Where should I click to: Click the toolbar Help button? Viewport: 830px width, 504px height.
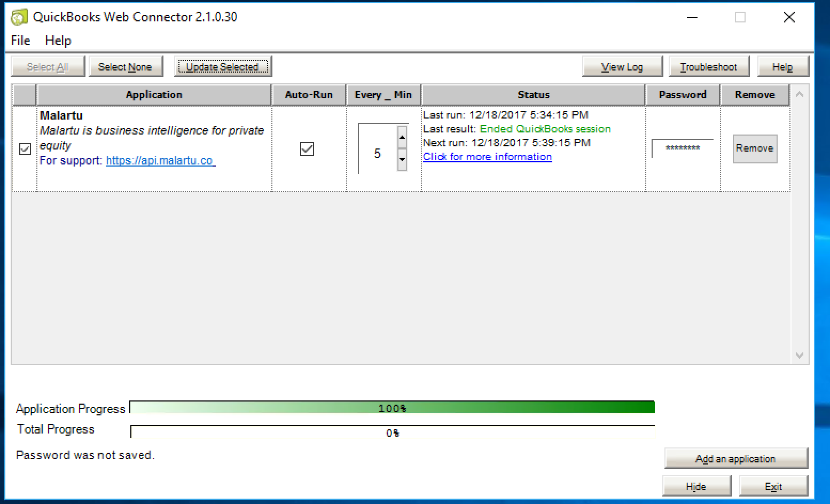point(782,67)
